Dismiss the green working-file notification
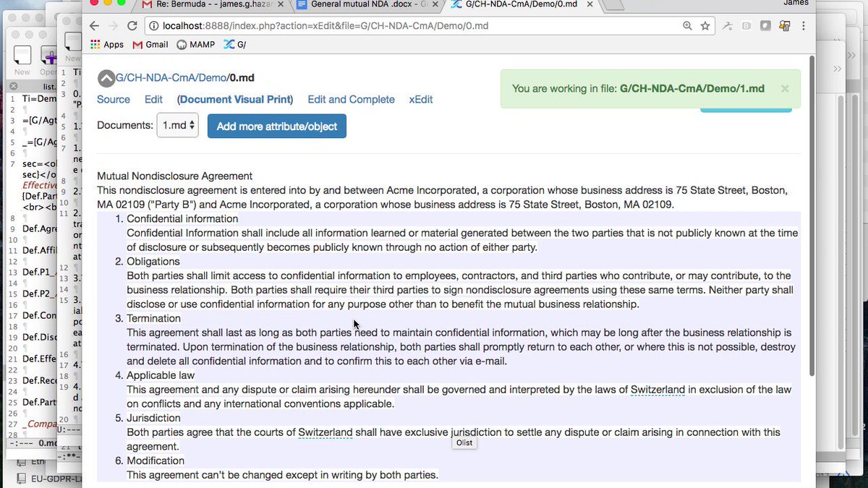The width and height of the screenshot is (868, 488). tap(785, 88)
